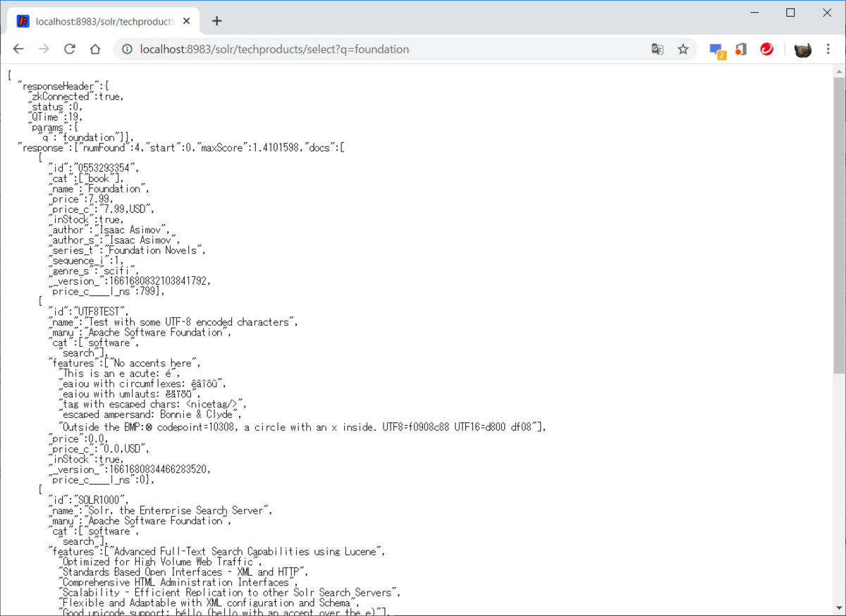This screenshot has height=616, width=846.
Task: Click the "This is an e acute" line
Action: click(x=121, y=374)
